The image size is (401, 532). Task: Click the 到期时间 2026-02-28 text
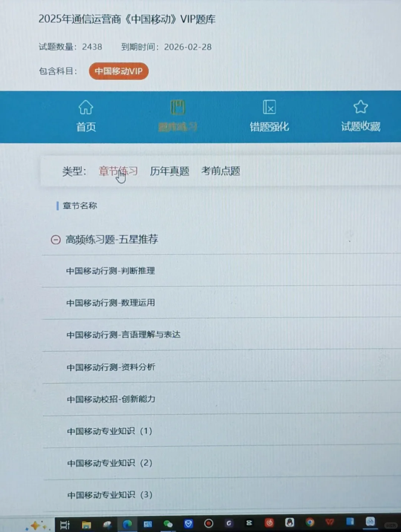[166, 47]
